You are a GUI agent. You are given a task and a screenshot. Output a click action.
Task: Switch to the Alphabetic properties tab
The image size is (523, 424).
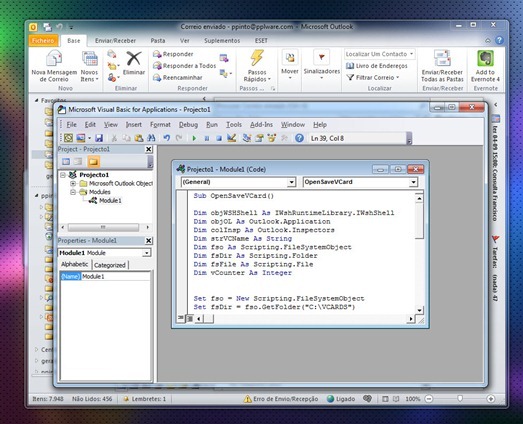tap(75, 264)
